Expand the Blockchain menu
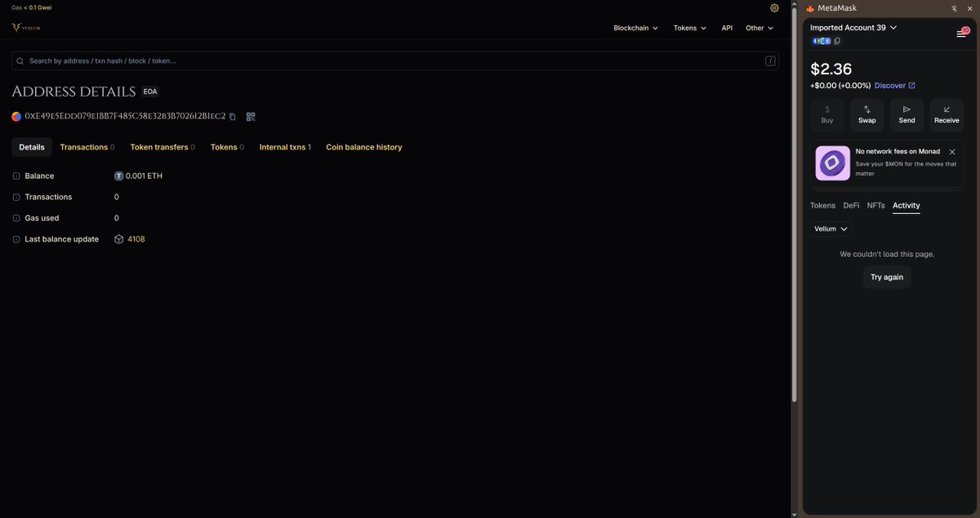The image size is (980, 518). pyautogui.click(x=636, y=28)
